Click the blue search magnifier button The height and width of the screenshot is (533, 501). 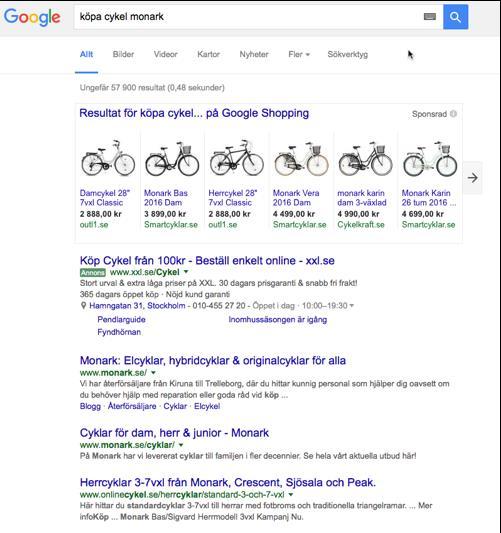point(455,17)
